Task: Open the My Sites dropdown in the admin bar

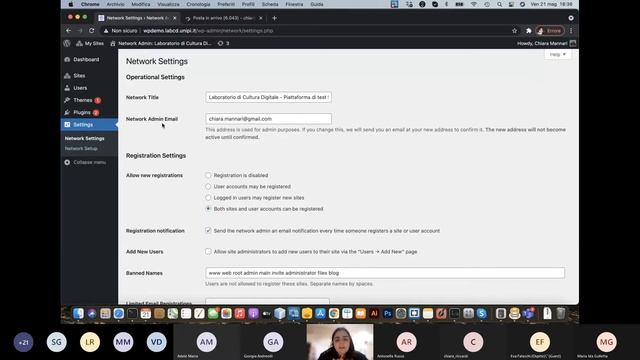Action: pos(90,43)
